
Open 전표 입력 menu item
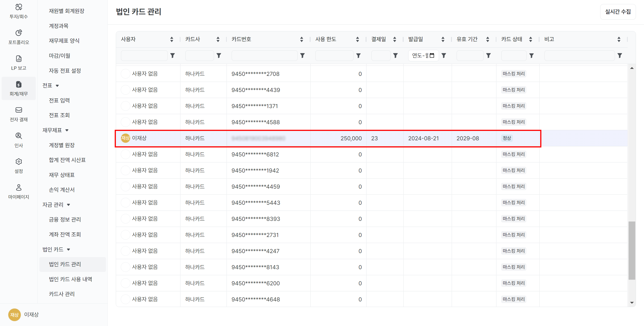tap(59, 100)
